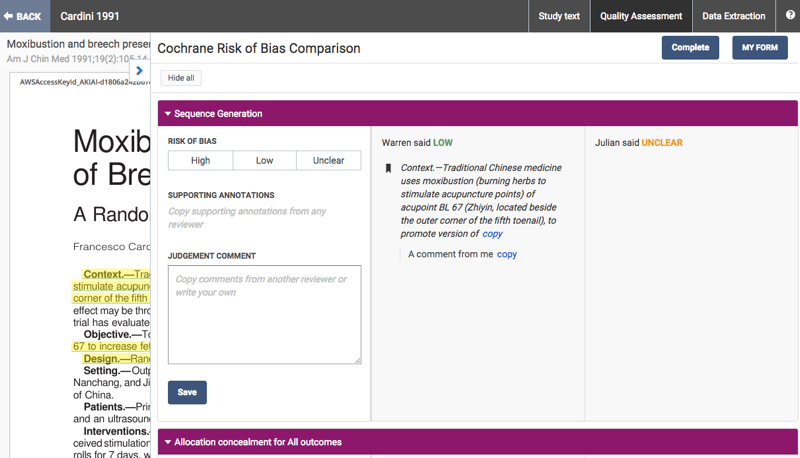Select Low risk of bias
The height and width of the screenshot is (458, 800).
pos(264,160)
